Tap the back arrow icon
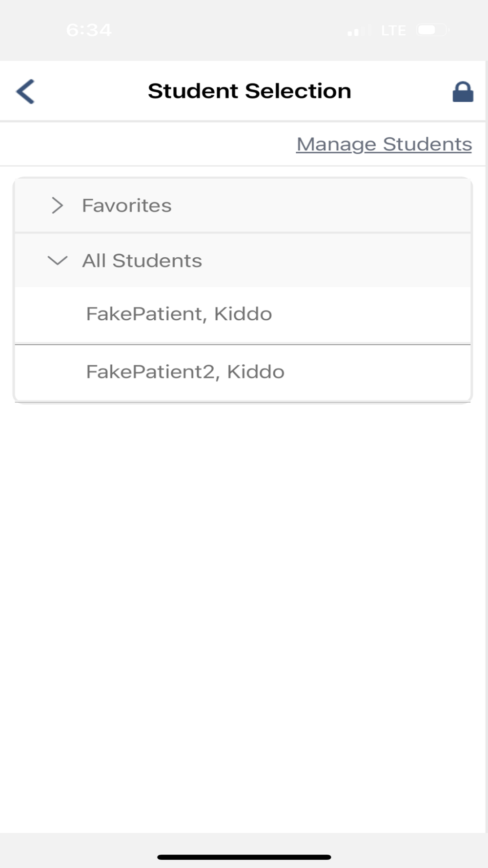The width and height of the screenshot is (488, 868). [26, 92]
